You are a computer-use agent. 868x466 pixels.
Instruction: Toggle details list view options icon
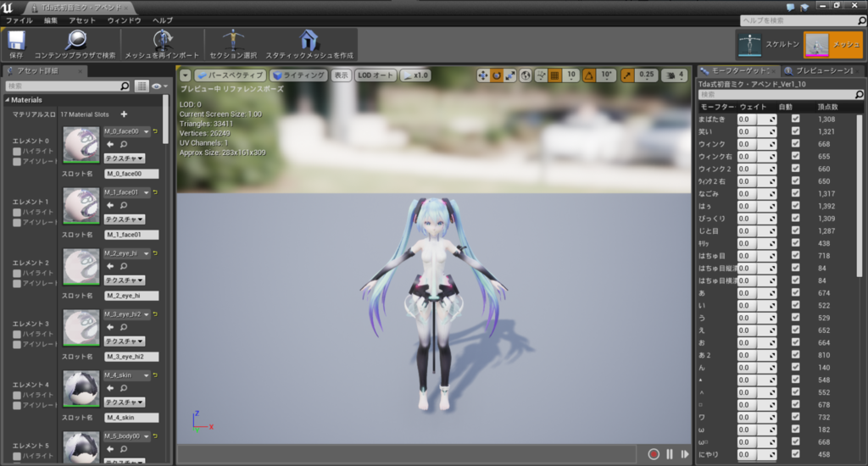pyautogui.click(x=142, y=86)
